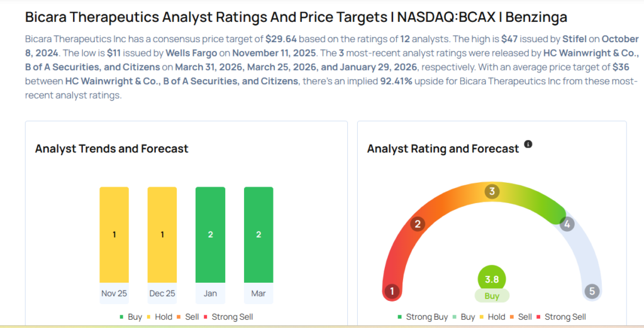This screenshot has height=328, width=644.
Task: Toggle the Buy legend item in Analyst Trends chart
Action: 131,317
